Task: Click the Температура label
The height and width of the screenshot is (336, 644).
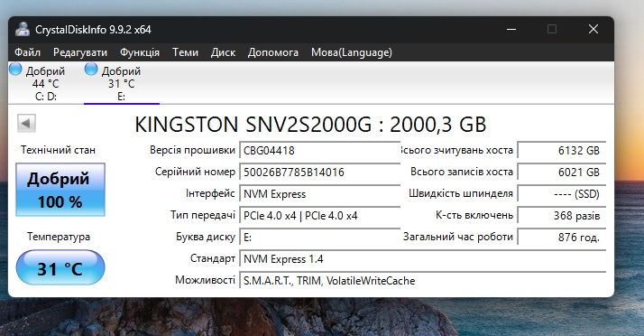Action: tap(59, 237)
